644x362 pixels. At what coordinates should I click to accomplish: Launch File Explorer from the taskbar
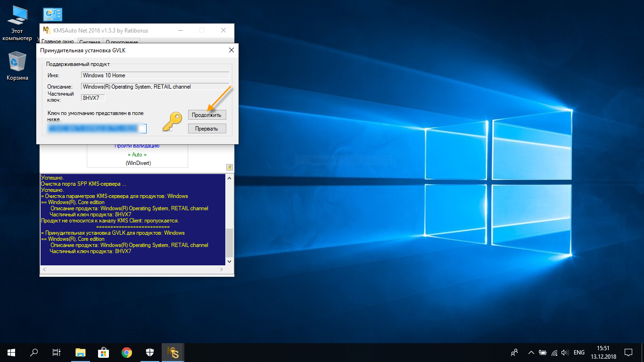[x=81, y=352]
